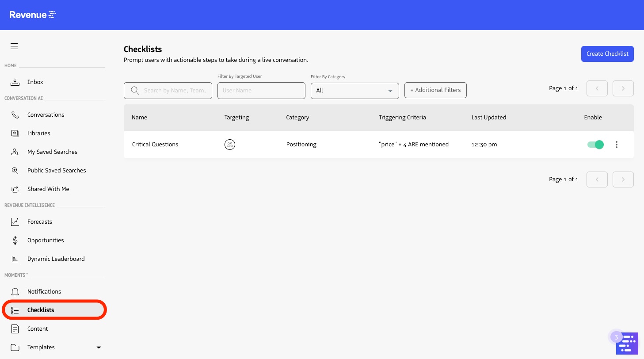Click the bottom next page arrow
The image size is (644, 359).
623,179
